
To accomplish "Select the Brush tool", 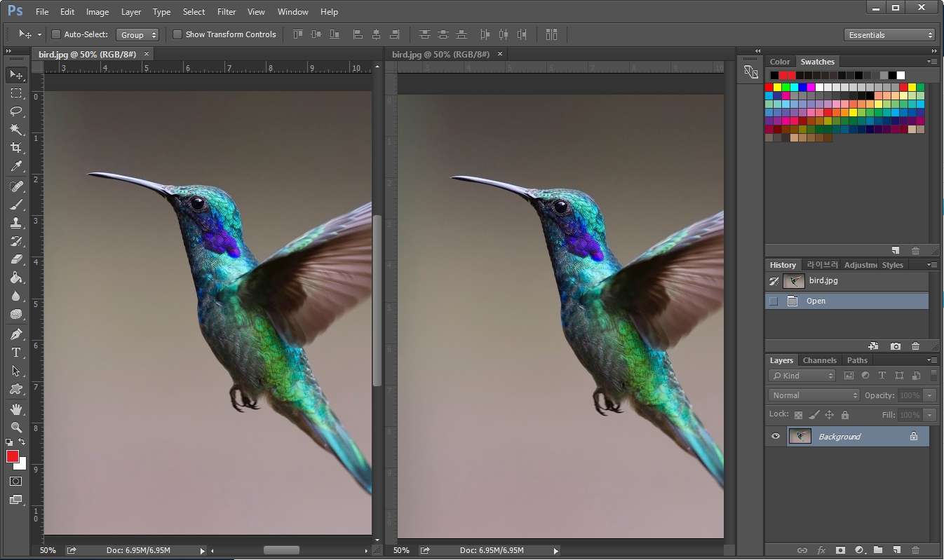I will 16,205.
